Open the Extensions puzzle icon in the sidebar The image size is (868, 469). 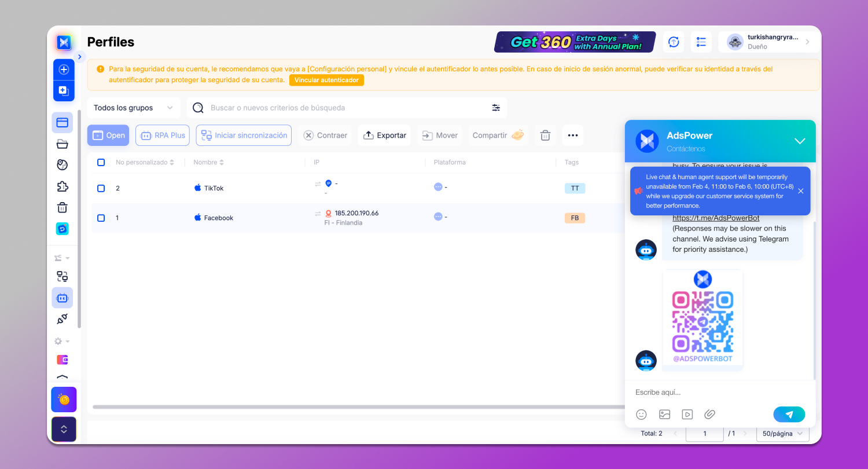62,185
